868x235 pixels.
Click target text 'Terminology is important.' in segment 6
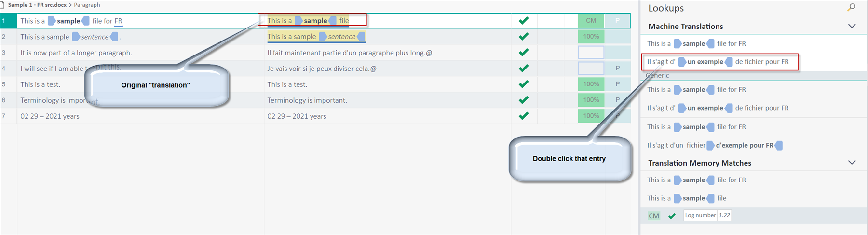pyautogui.click(x=307, y=100)
